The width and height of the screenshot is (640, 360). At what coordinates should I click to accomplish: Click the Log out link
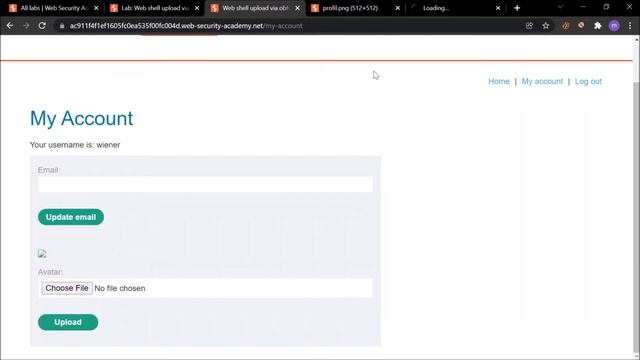pyautogui.click(x=588, y=81)
